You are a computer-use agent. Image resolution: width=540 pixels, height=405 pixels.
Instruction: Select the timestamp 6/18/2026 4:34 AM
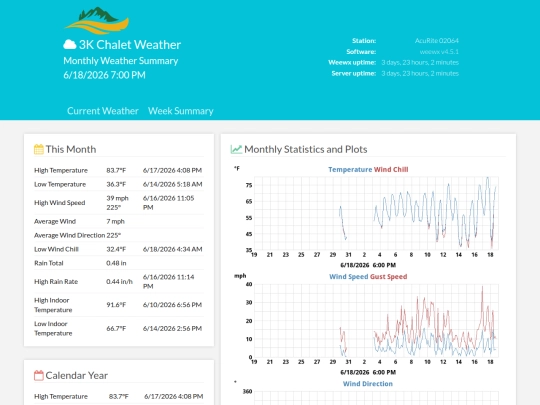coord(172,249)
